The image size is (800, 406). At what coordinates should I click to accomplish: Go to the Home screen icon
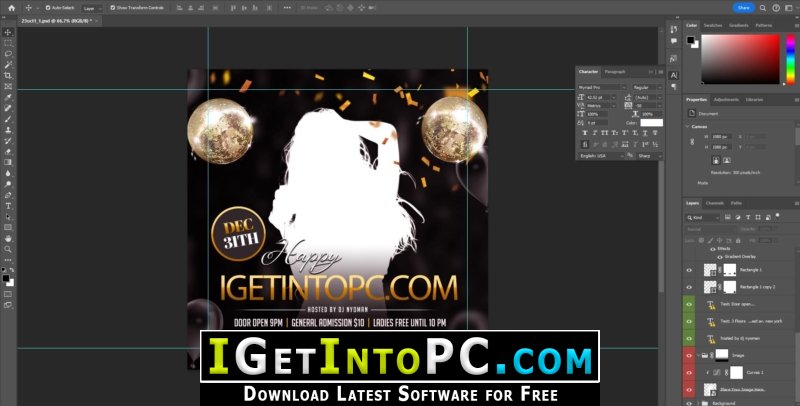12,8
